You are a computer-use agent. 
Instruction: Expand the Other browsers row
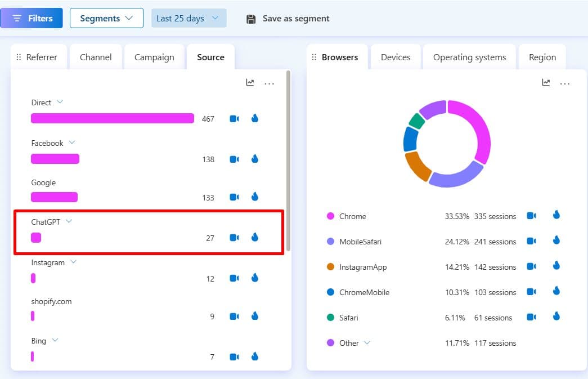click(x=367, y=342)
